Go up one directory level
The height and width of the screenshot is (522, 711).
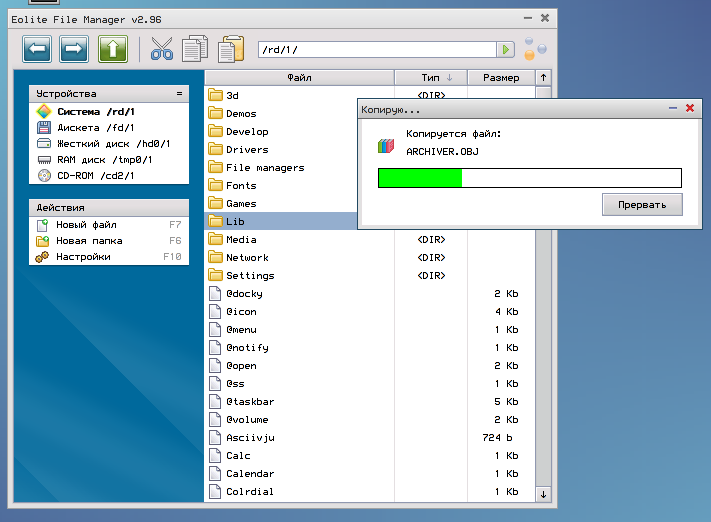point(113,48)
